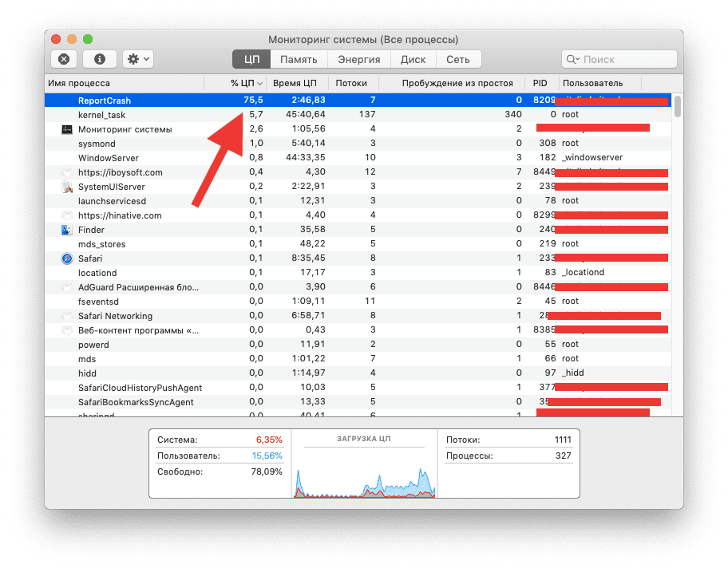
Task: Sort by Пробуждение из простоя column
Action: coord(453,84)
